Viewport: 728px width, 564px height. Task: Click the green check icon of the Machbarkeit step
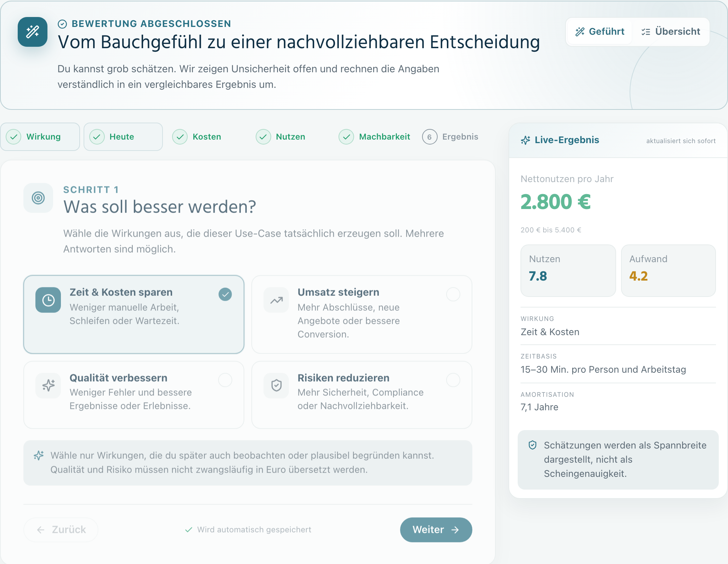[x=346, y=137]
